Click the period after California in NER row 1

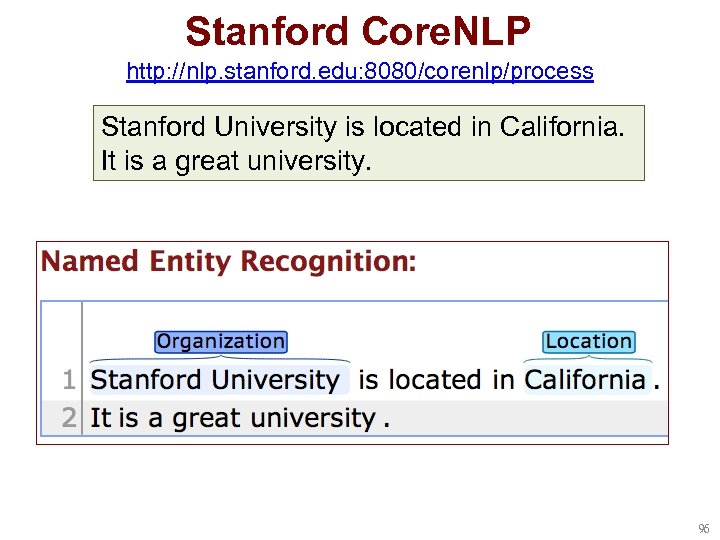pos(656,381)
